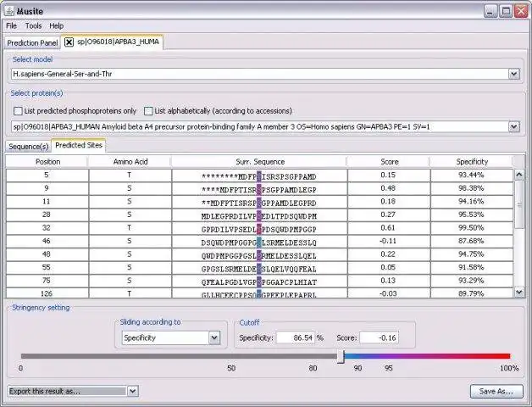Click score value -0.11
Image resolution: width=532 pixels, height=407 pixels.
pos(388,241)
